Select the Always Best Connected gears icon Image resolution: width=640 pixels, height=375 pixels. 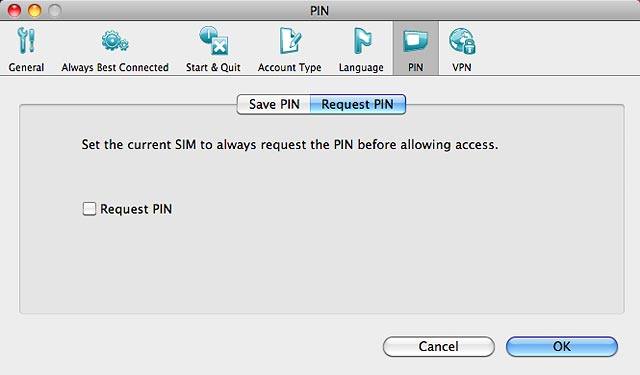115,41
